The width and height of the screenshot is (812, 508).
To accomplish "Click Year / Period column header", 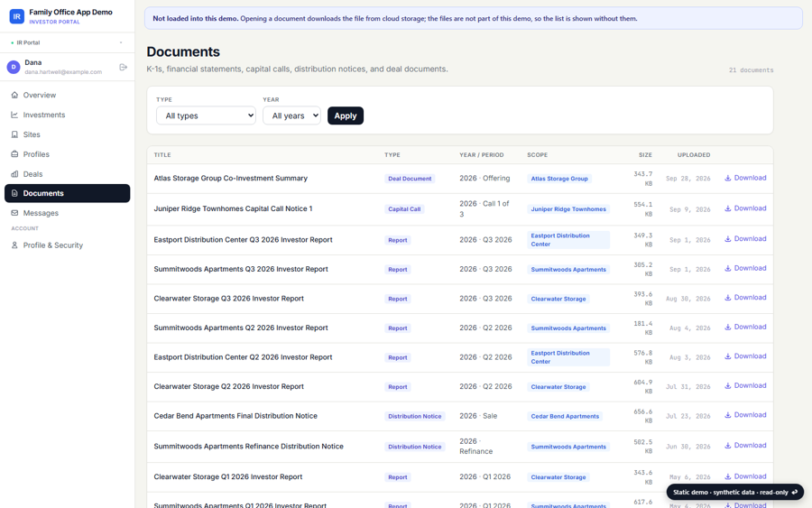I will (481, 155).
